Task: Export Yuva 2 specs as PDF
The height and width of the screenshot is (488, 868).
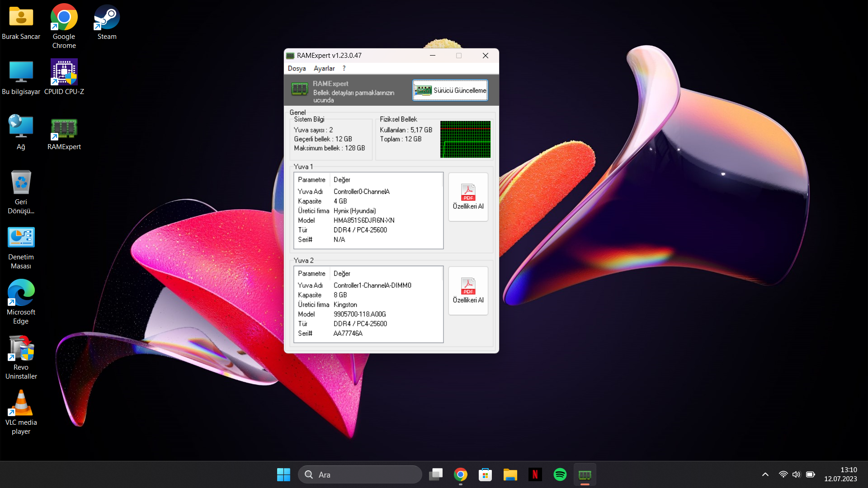Action: tap(468, 291)
